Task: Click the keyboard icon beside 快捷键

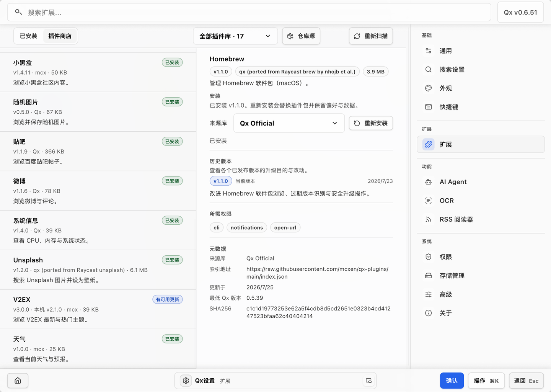Action: click(429, 107)
